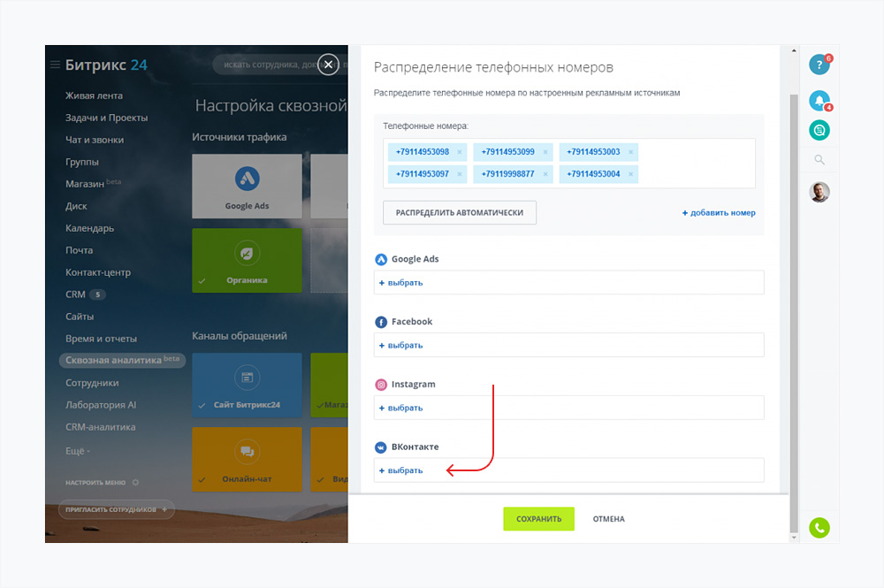Click the Instagram logo icon
This screenshot has height=588, width=884.
[381, 385]
